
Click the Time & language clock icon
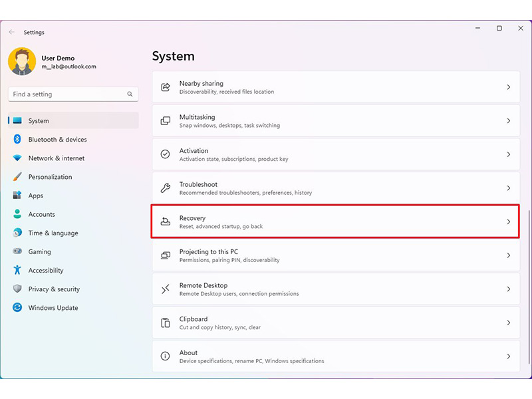(x=17, y=233)
